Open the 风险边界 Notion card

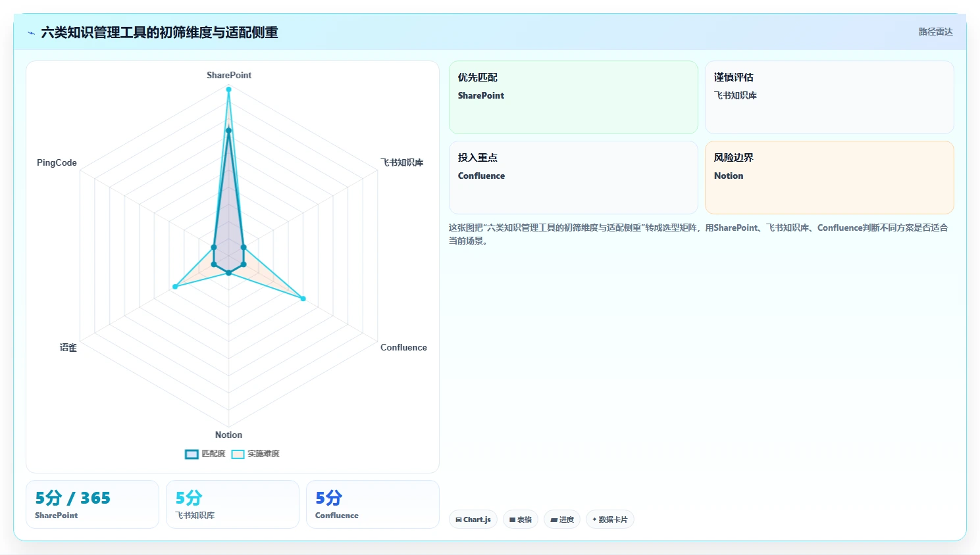coord(829,178)
